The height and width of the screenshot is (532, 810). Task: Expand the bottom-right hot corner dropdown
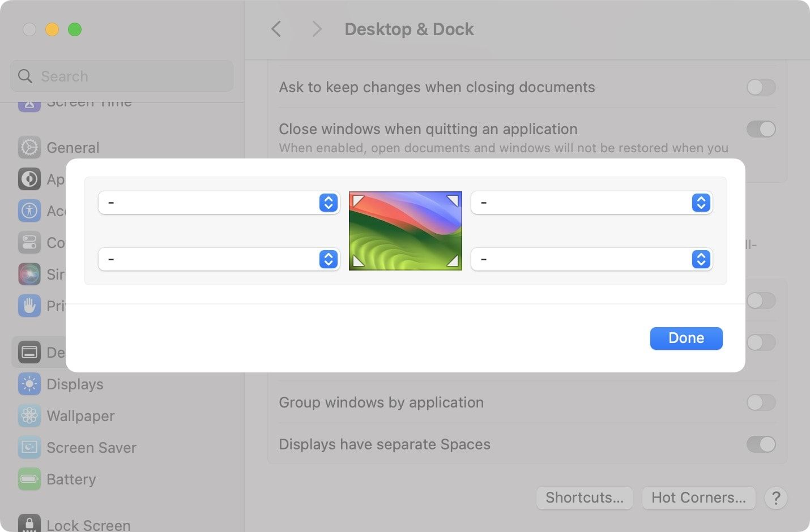click(591, 259)
